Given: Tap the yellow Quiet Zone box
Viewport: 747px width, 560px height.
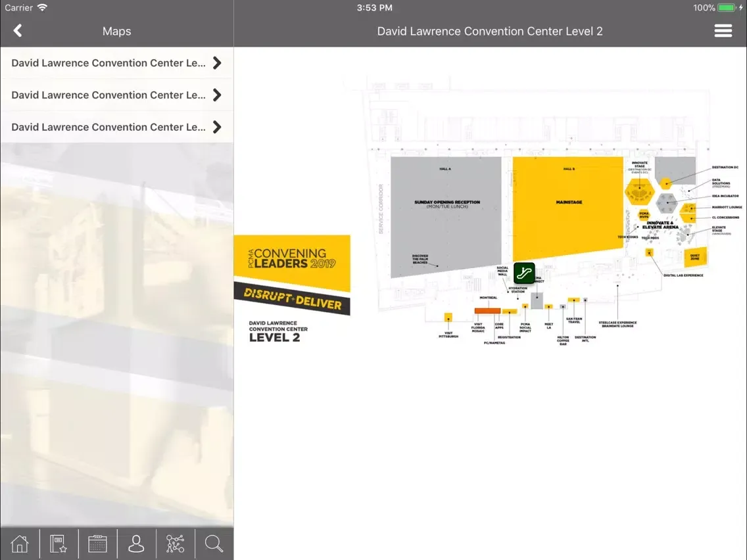Looking at the screenshot, I should tap(695, 257).
